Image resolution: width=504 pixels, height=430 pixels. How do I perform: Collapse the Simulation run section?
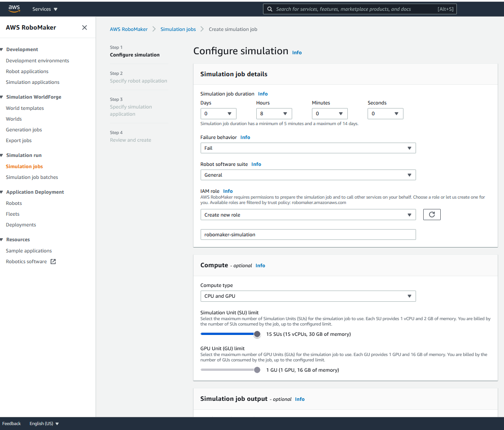pos(2,156)
